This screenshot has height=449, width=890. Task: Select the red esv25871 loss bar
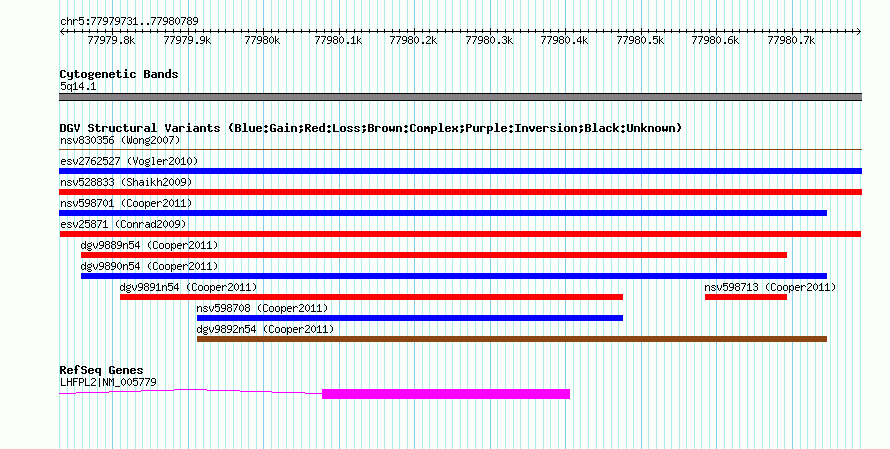[460, 234]
